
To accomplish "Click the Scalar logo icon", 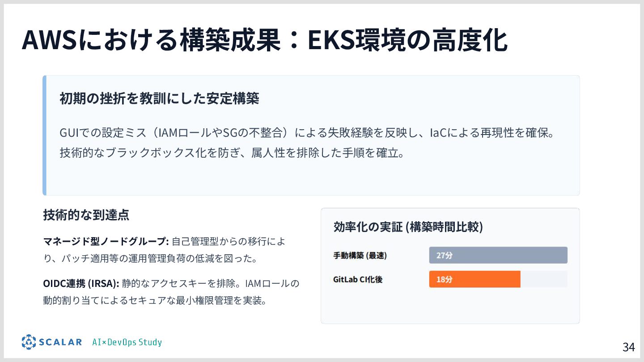I will point(29,342).
